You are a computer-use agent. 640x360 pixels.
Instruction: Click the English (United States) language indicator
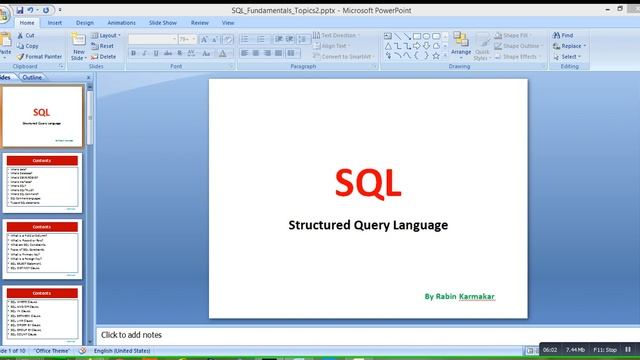[x=122, y=351]
